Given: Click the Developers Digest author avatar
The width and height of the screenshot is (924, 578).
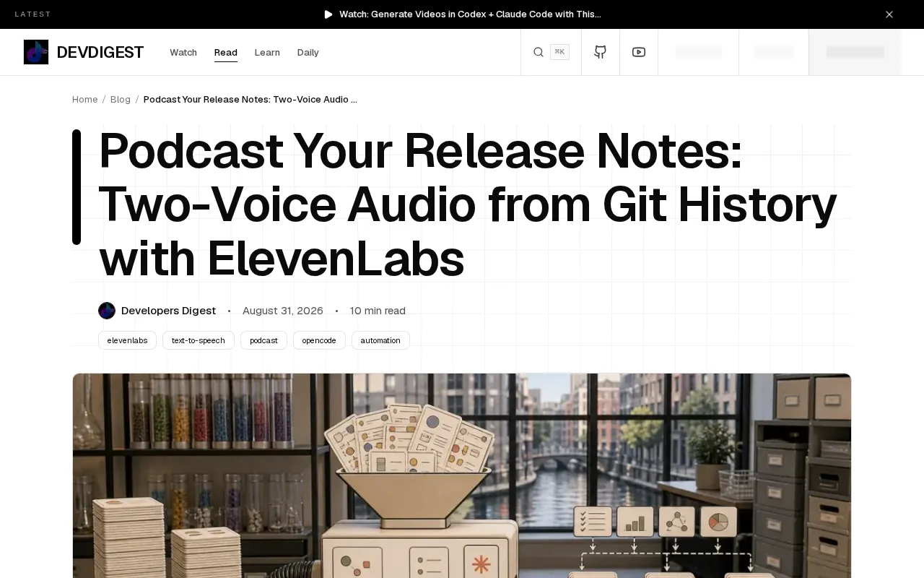Looking at the screenshot, I should pyautogui.click(x=107, y=311).
